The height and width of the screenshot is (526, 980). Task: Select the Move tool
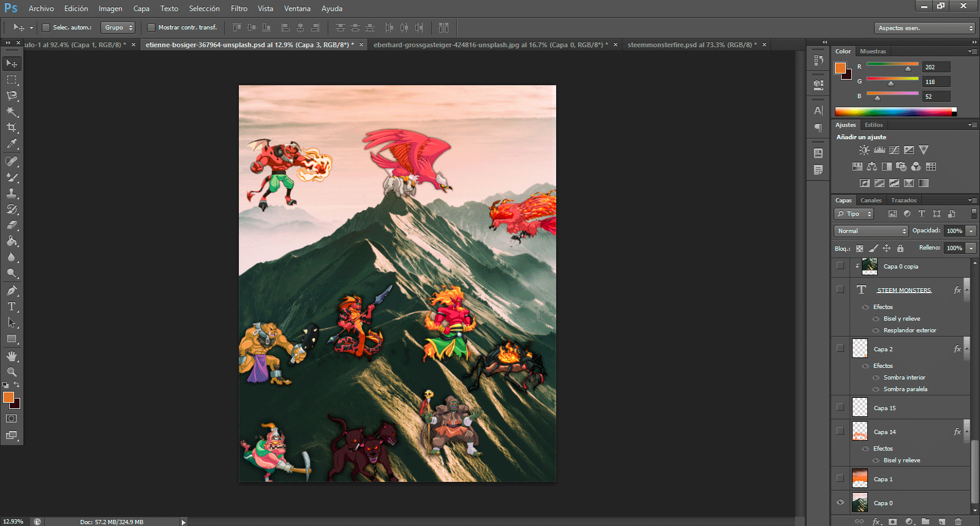tap(12, 64)
